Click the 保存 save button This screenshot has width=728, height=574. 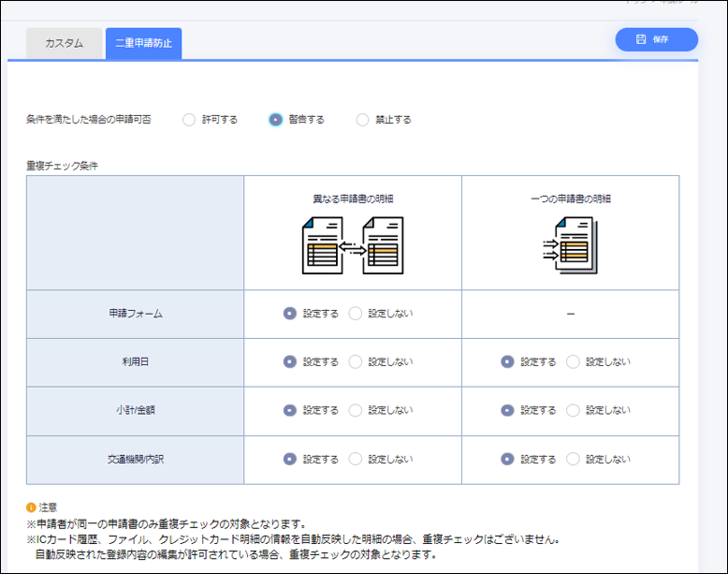click(656, 39)
